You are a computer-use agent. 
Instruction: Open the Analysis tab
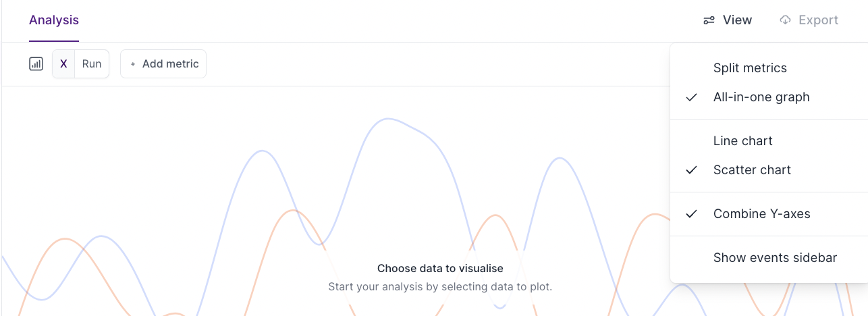click(x=54, y=20)
